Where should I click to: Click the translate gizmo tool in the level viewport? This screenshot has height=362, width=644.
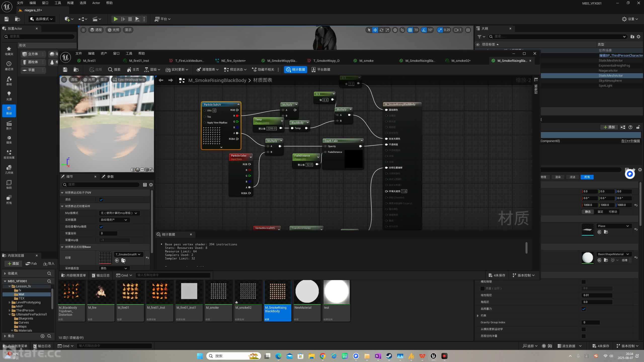pos(375,30)
